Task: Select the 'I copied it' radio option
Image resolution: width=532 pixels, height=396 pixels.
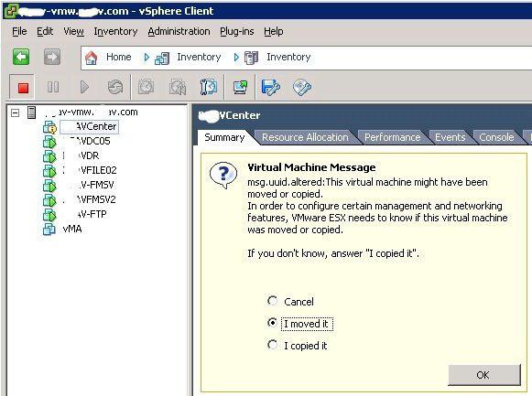Action: pyautogui.click(x=272, y=345)
